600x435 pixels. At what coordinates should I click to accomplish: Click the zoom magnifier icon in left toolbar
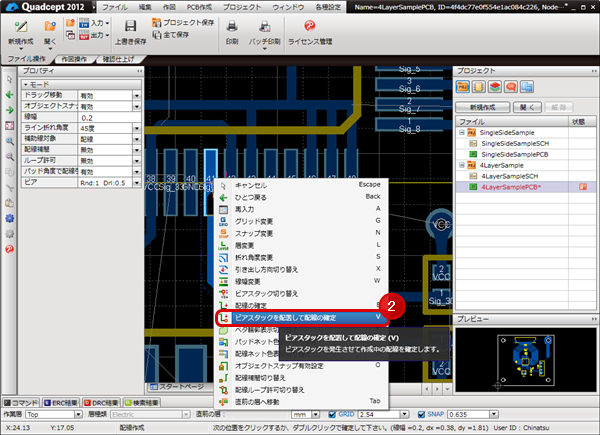click(x=10, y=141)
